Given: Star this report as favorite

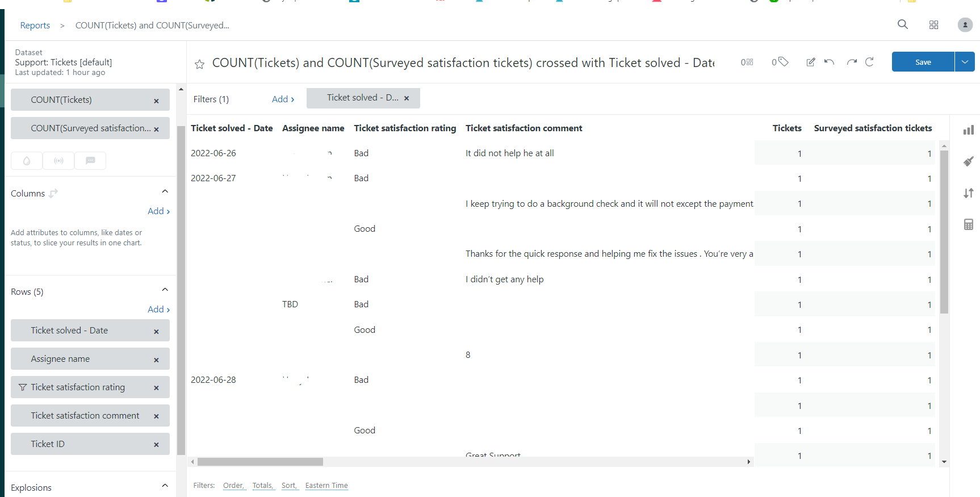Looking at the screenshot, I should 199,64.
